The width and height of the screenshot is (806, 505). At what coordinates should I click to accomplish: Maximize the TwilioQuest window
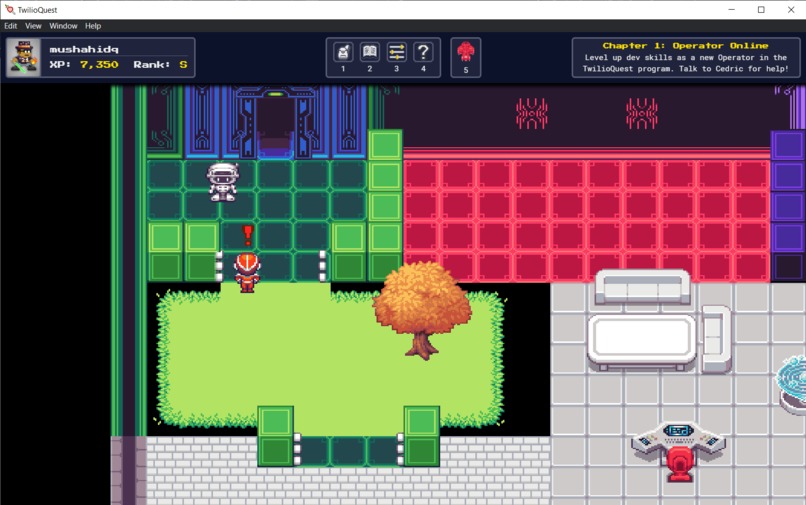761,9
